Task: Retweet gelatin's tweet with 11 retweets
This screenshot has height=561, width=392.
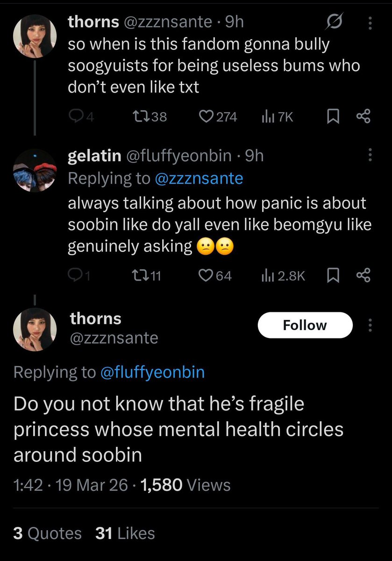Action: tap(147, 276)
